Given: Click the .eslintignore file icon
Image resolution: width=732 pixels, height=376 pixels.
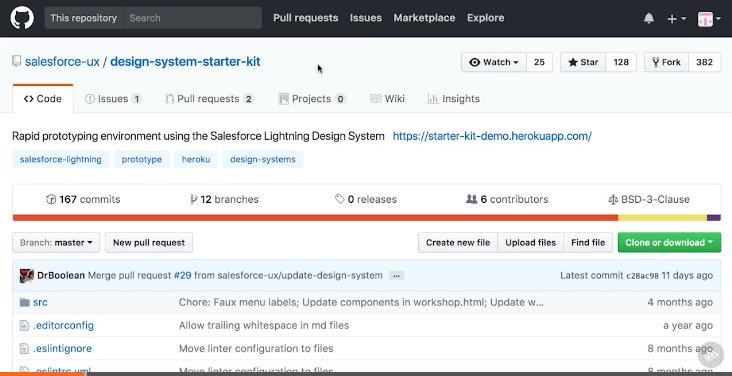Looking at the screenshot, I should coord(24,348).
